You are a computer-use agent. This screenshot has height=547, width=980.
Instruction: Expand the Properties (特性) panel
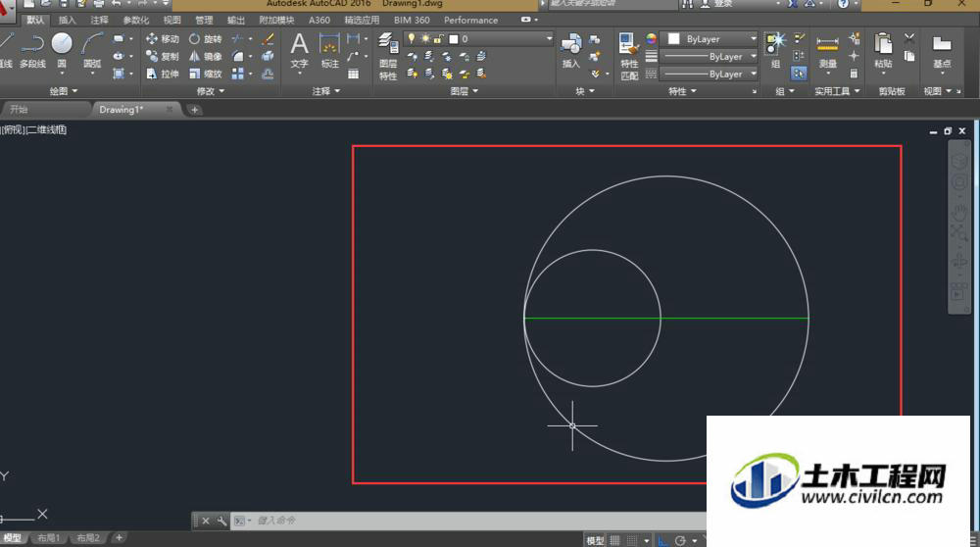pyautogui.click(x=682, y=91)
